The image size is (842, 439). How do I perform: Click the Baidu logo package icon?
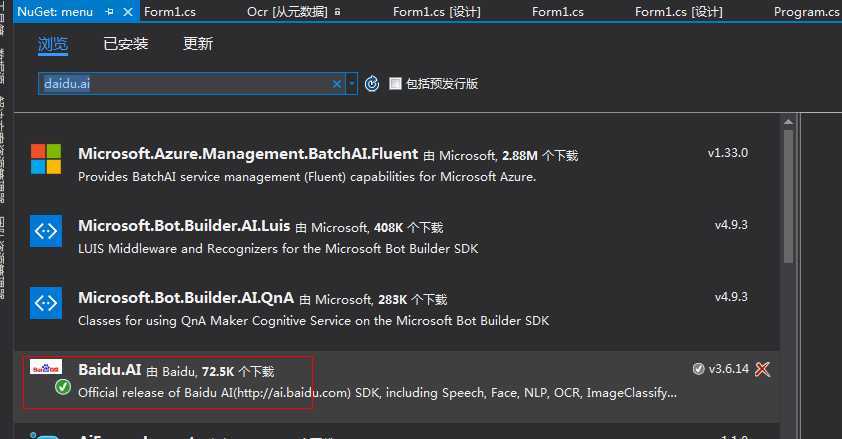pos(46,367)
